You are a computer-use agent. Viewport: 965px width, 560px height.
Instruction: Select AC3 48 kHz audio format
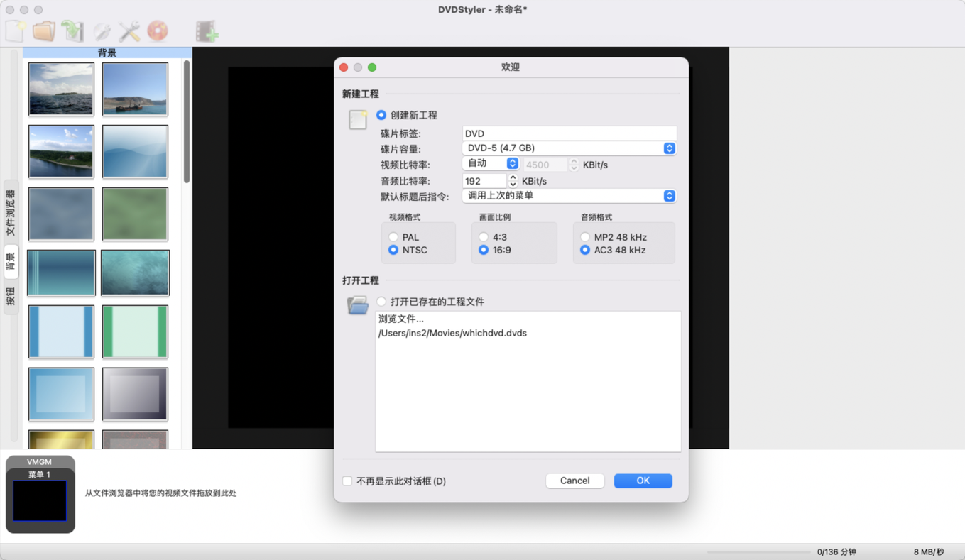585,250
